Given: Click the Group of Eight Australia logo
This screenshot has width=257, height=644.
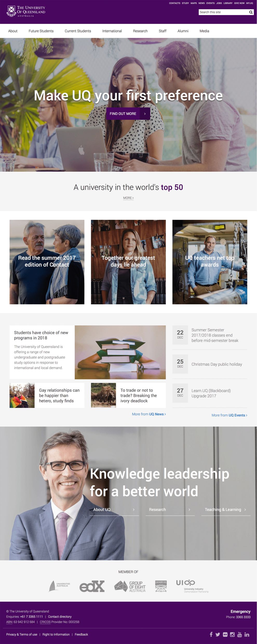Looking at the screenshot, I should (130, 586).
